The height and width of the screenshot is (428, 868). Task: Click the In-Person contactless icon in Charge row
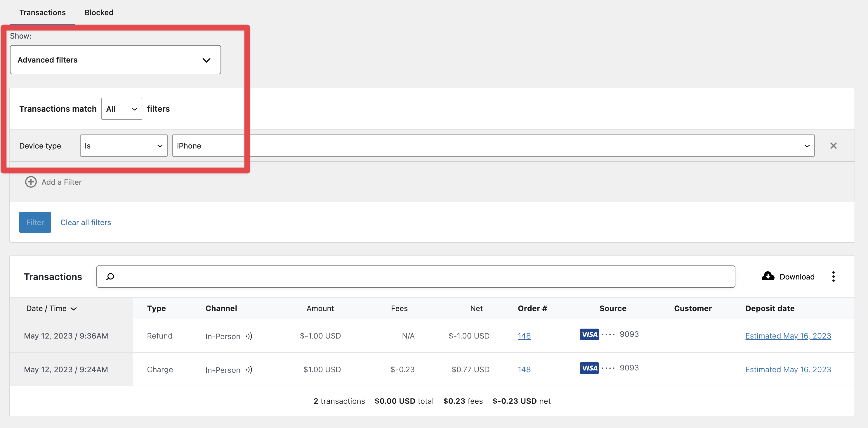[x=249, y=370]
